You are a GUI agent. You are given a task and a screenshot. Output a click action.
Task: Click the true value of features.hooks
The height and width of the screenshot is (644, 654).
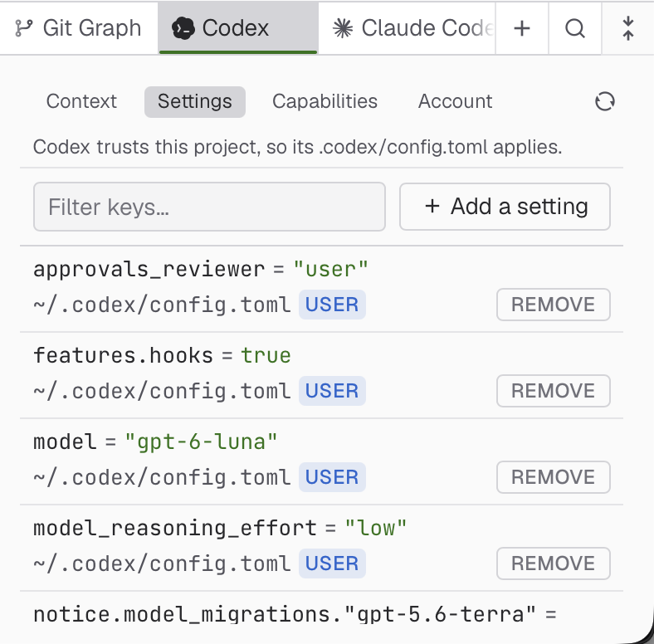click(266, 356)
